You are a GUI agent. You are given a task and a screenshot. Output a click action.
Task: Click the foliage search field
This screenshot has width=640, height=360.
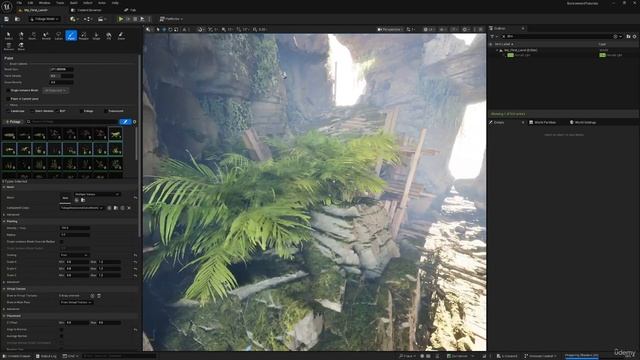click(x=73, y=122)
